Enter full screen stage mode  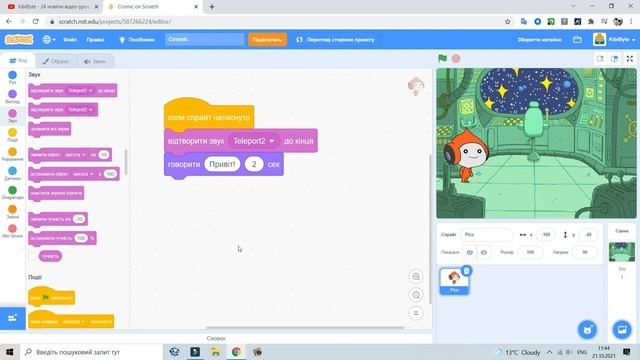coord(630,59)
